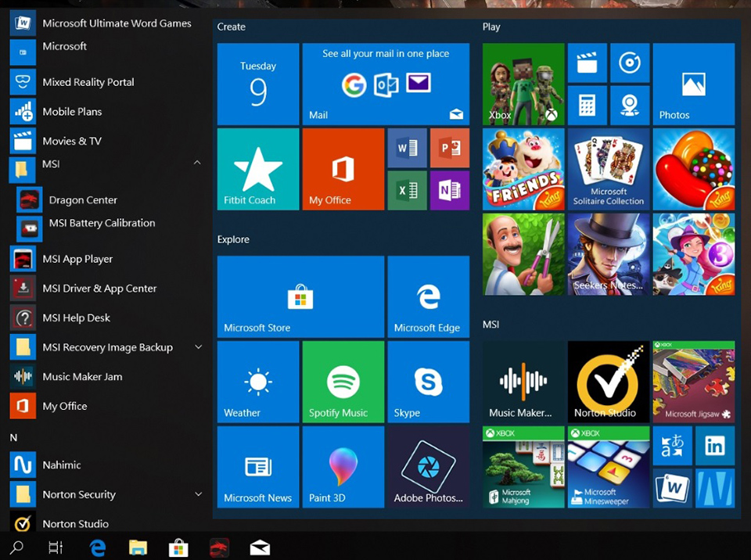Viewport: 751px width, 560px height.
Task: Launch Candy Crush Saga tile
Action: (694, 169)
